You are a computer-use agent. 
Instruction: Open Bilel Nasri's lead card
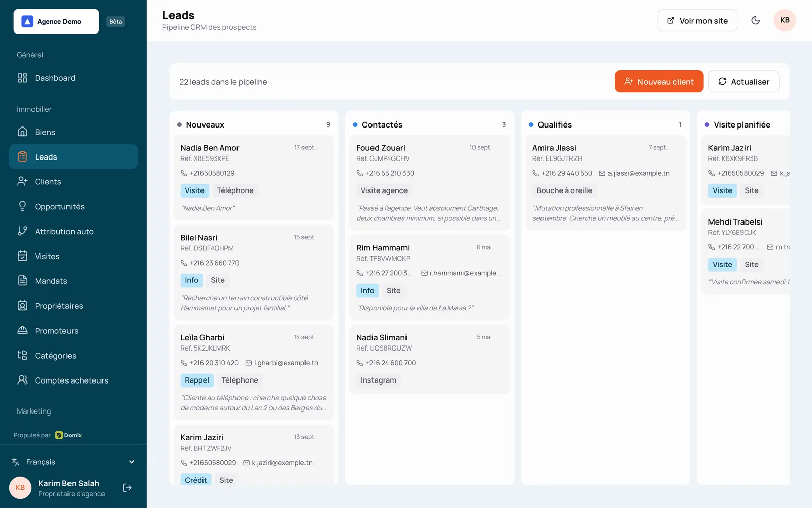point(254,272)
